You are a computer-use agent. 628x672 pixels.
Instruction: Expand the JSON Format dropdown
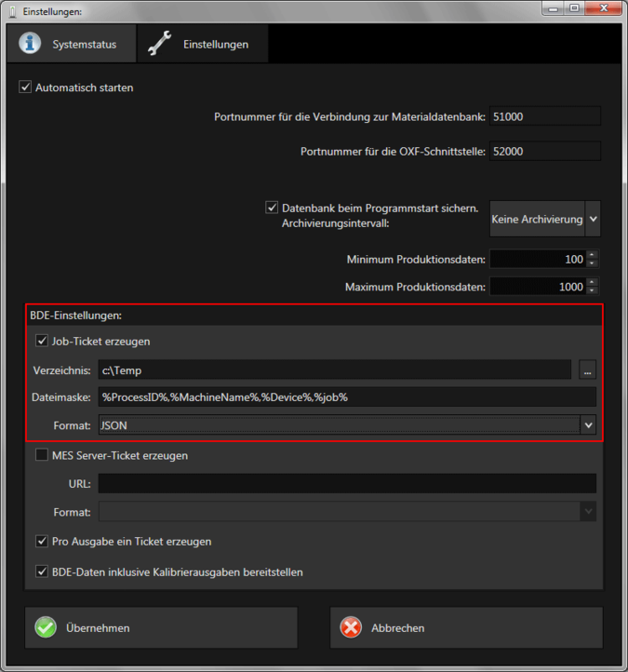[588, 425]
